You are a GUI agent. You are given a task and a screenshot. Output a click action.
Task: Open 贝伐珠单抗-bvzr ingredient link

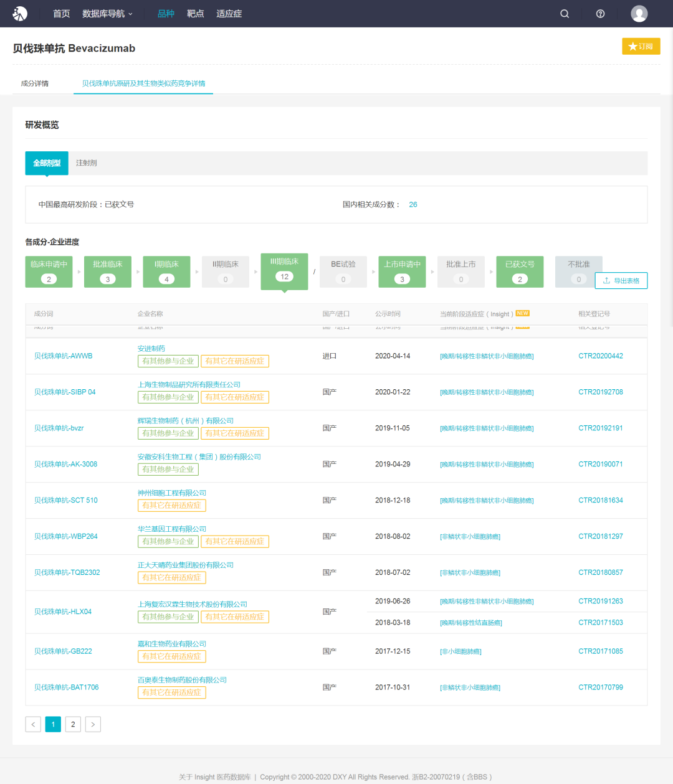click(59, 428)
